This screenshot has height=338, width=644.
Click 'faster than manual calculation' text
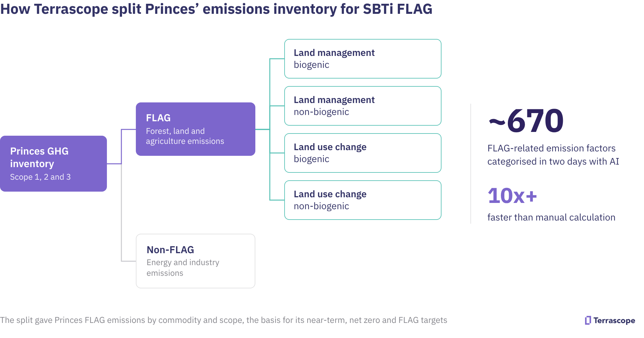click(551, 217)
